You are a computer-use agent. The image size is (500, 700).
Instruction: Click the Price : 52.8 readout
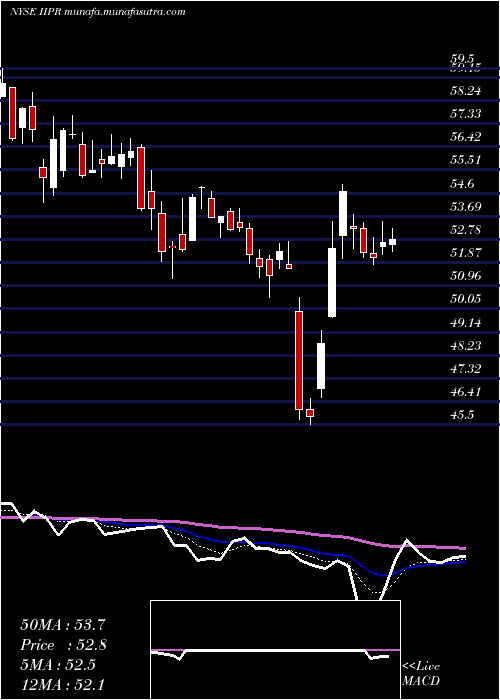[x=63, y=645]
